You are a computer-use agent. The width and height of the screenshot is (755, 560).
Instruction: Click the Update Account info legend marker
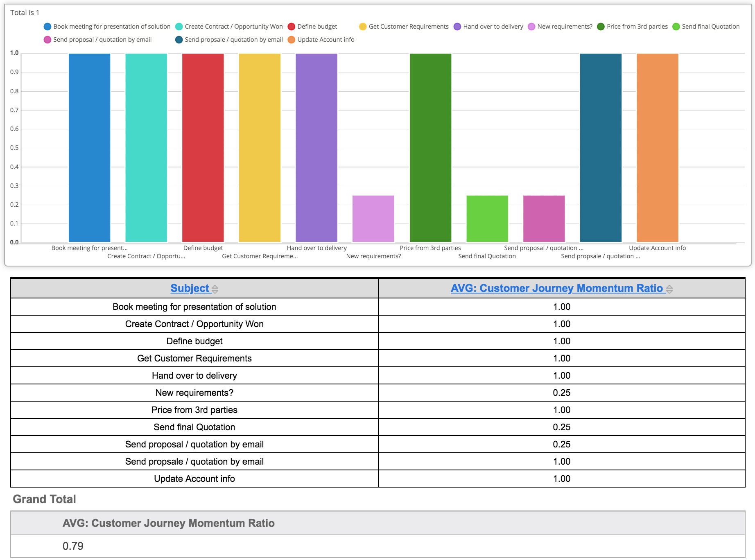click(x=292, y=40)
